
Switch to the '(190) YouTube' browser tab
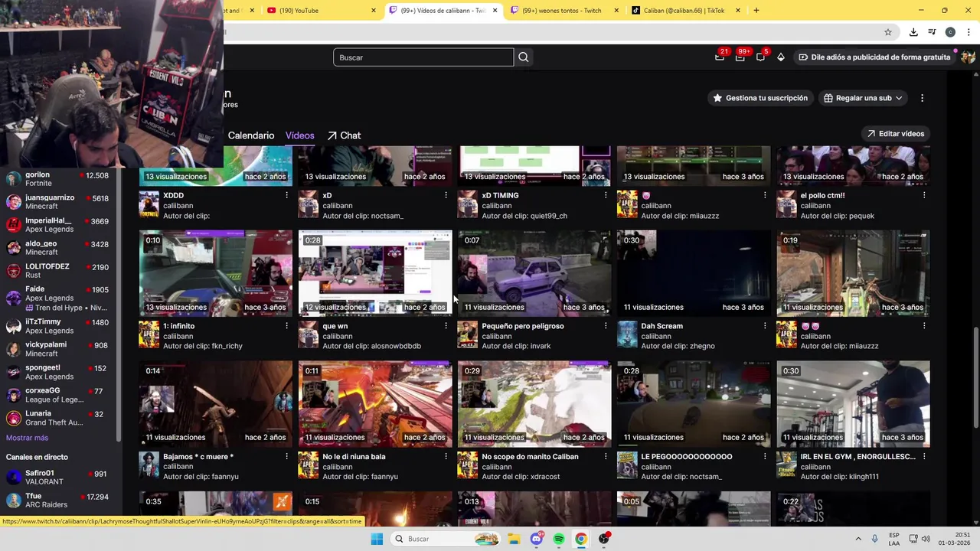[x=322, y=11]
